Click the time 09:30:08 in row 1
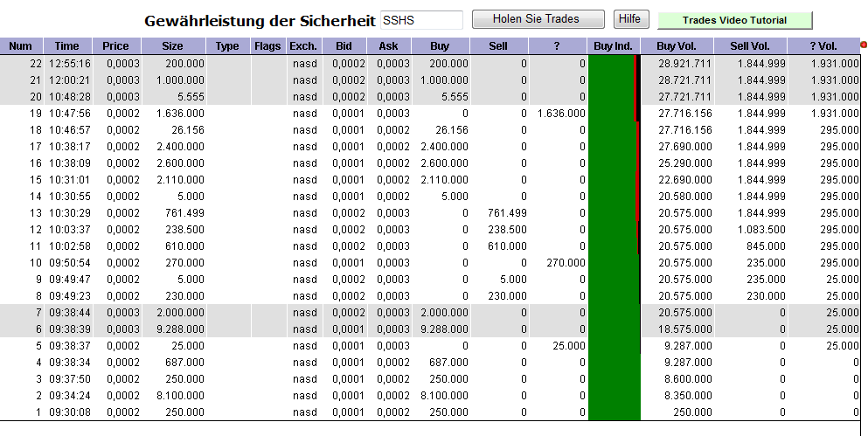868x436 pixels. point(70,412)
